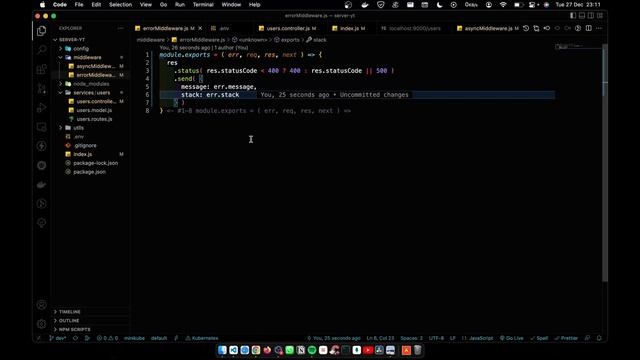Open errors and warnings count in status bar
Screen dimensions: 640x360
coord(107,338)
